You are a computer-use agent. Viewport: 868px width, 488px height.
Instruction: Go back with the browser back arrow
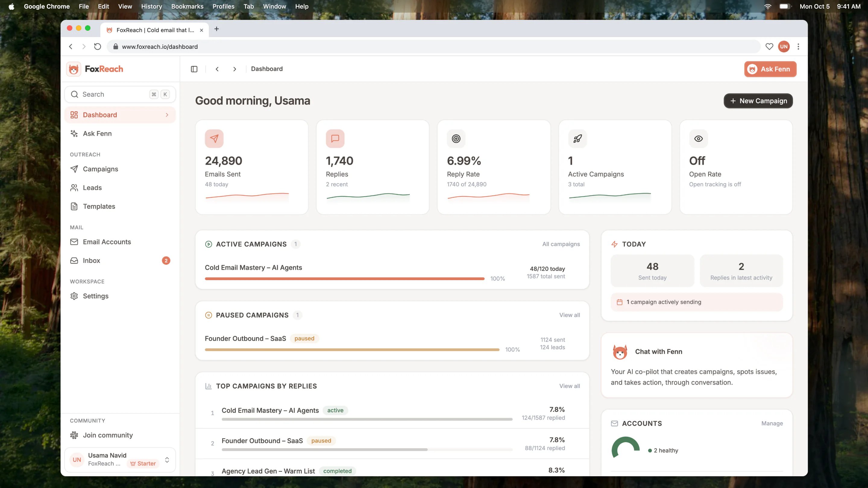pyautogui.click(x=71, y=46)
